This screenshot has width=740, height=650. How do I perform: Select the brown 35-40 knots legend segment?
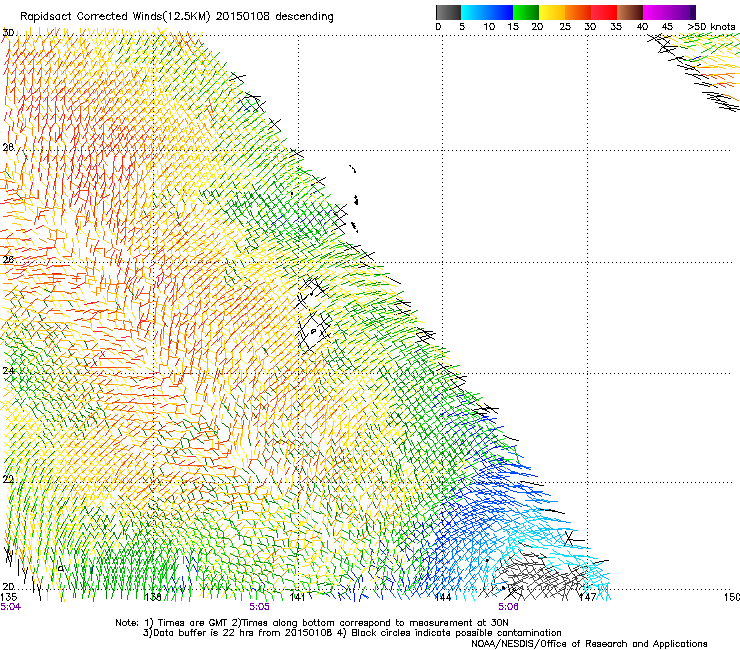tap(630, 12)
